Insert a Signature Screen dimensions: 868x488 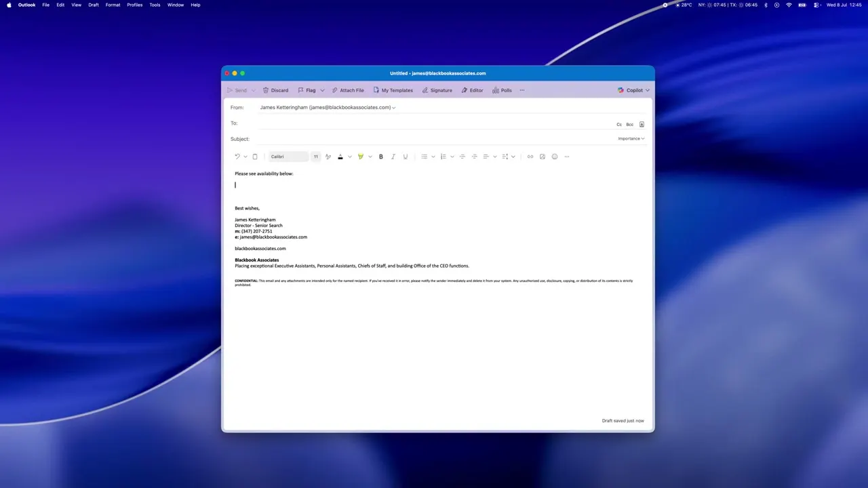[437, 90]
